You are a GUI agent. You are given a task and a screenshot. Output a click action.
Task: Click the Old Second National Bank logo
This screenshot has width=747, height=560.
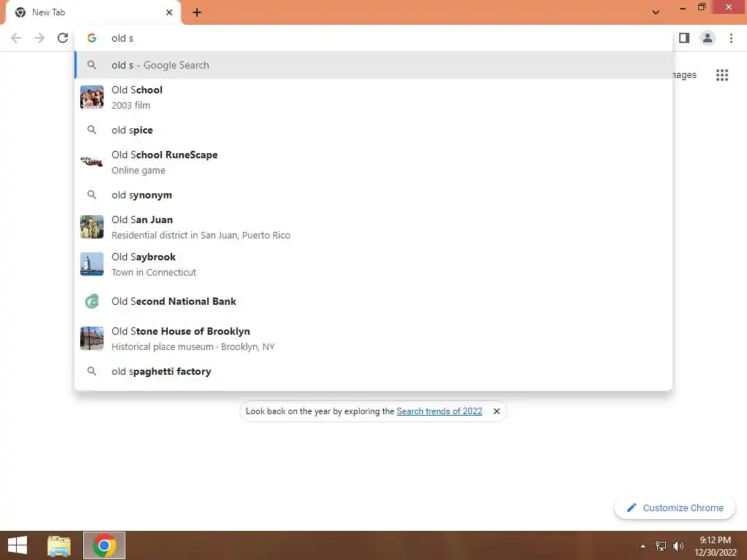click(91, 301)
